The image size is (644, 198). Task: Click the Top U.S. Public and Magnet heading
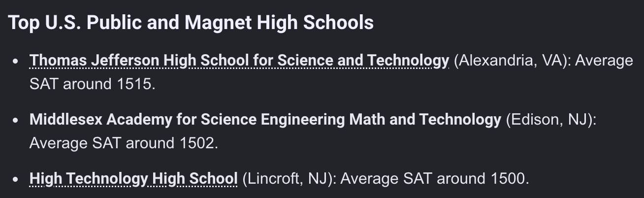click(x=191, y=23)
